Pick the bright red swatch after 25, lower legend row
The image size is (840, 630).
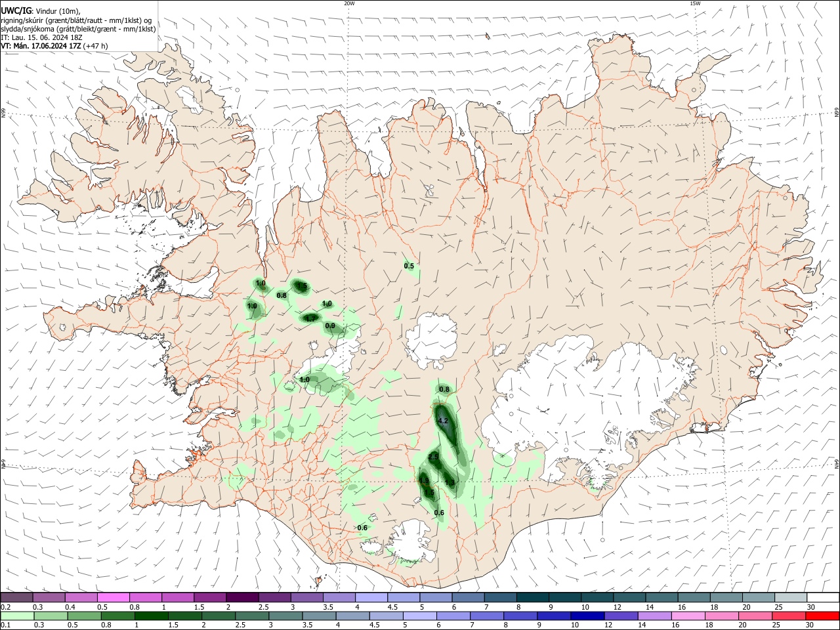(822, 616)
